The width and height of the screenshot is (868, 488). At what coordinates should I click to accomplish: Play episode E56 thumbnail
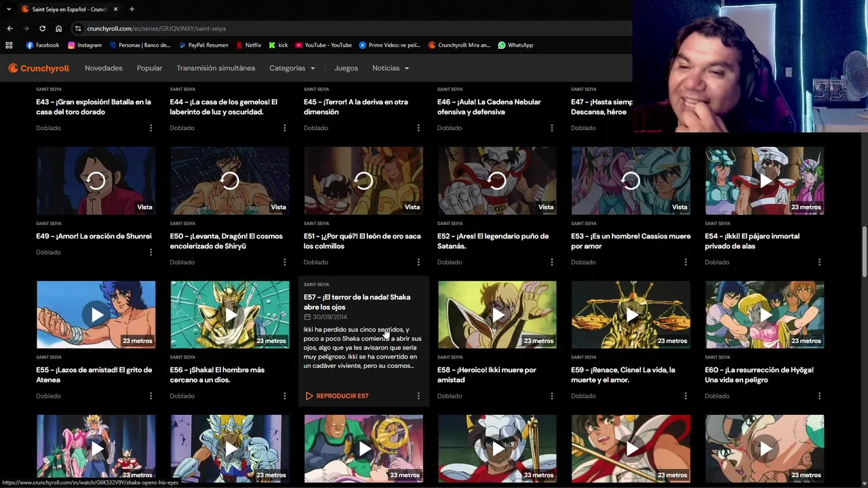pos(229,314)
